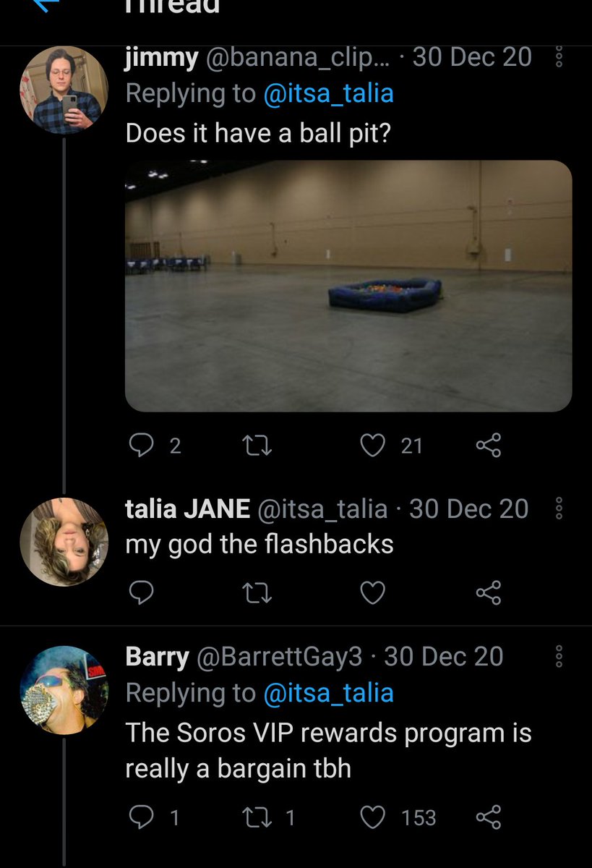Open @itsa_talia link in Barry's reply
Viewport: 592px width, 868px height.
[329, 693]
